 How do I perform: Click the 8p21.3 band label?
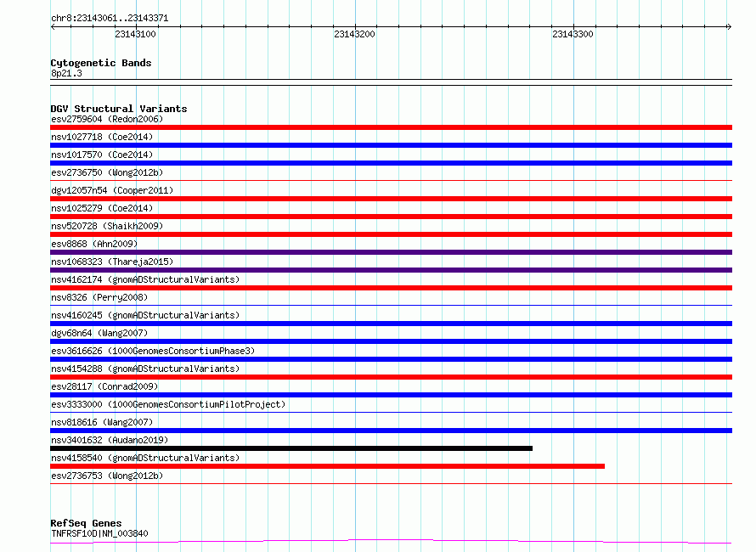66,73
